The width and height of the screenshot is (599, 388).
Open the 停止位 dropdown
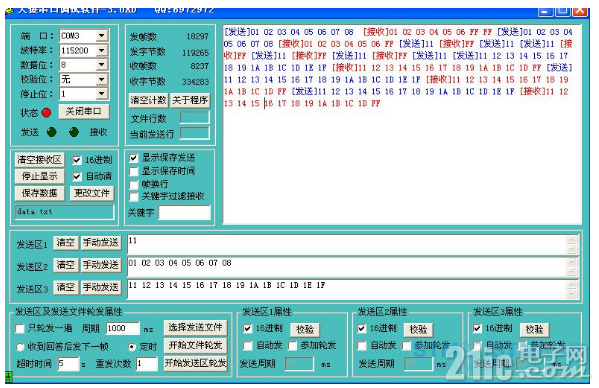click(101, 94)
